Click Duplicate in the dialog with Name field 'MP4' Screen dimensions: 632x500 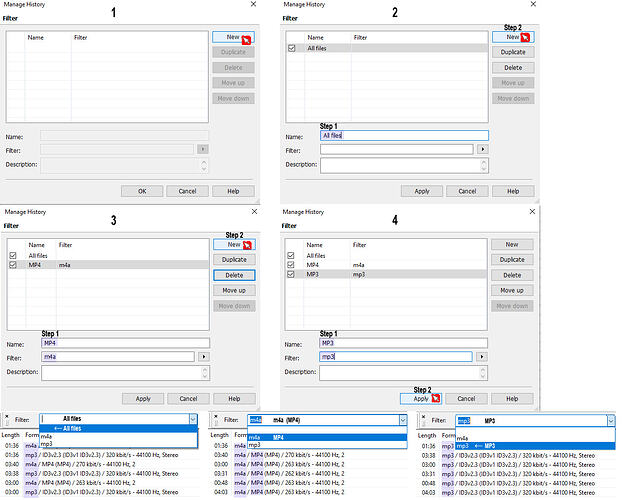(x=234, y=259)
